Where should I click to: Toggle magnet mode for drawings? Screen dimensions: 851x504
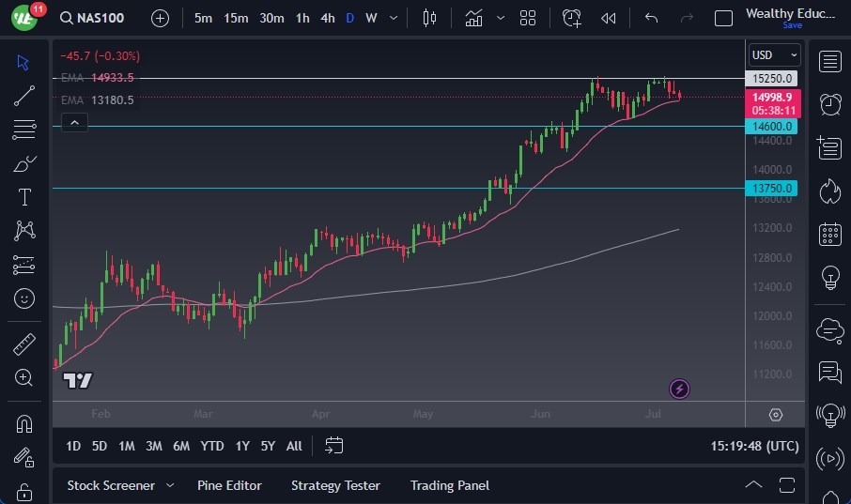point(24,423)
